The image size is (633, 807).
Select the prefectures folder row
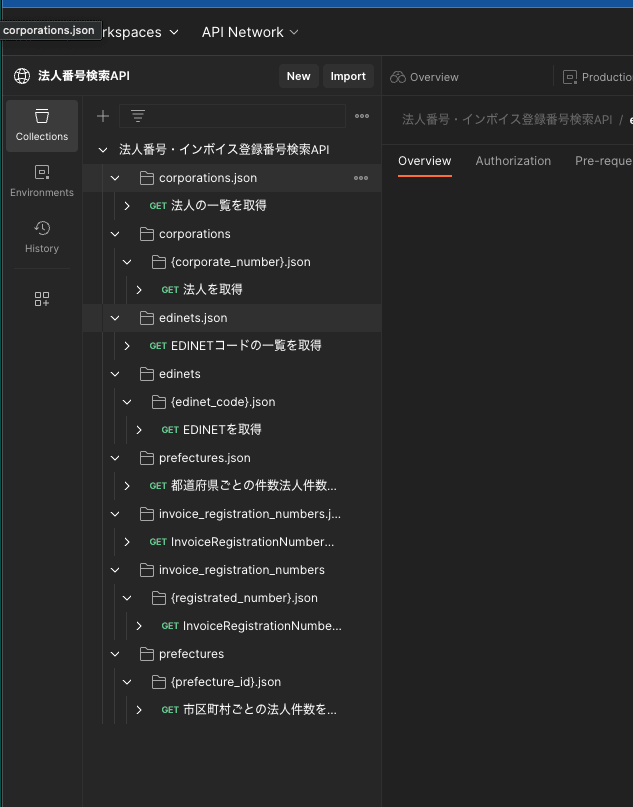click(232, 654)
